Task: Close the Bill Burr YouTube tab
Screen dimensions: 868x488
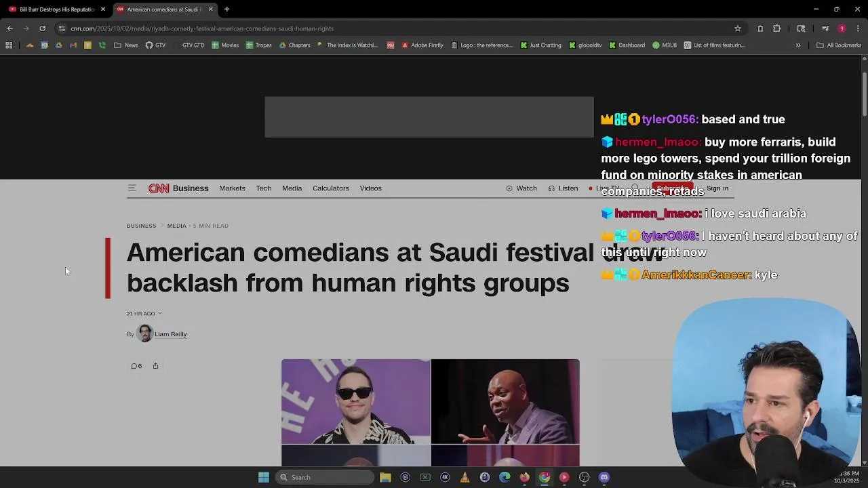Action: [x=103, y=9]
